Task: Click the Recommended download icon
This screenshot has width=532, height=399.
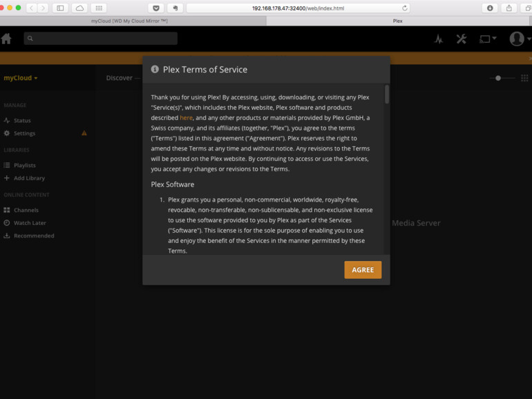Action: [x=6, y=235]
